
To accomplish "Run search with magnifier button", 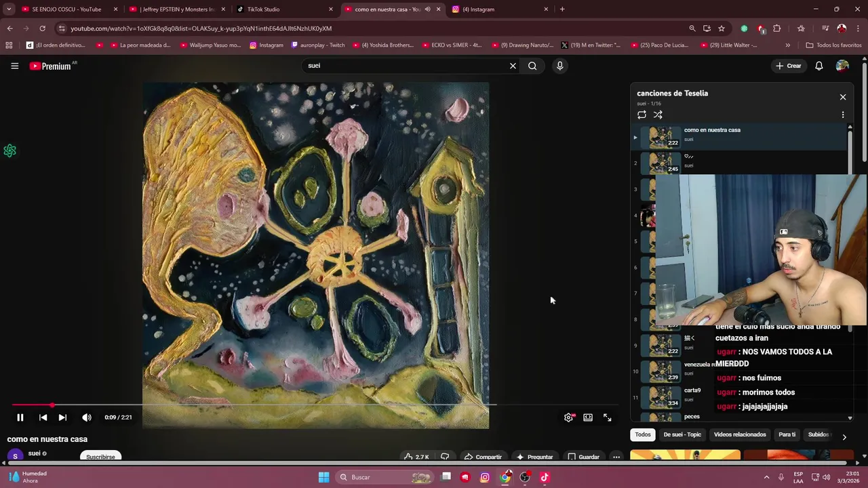I will pos(532,66).
